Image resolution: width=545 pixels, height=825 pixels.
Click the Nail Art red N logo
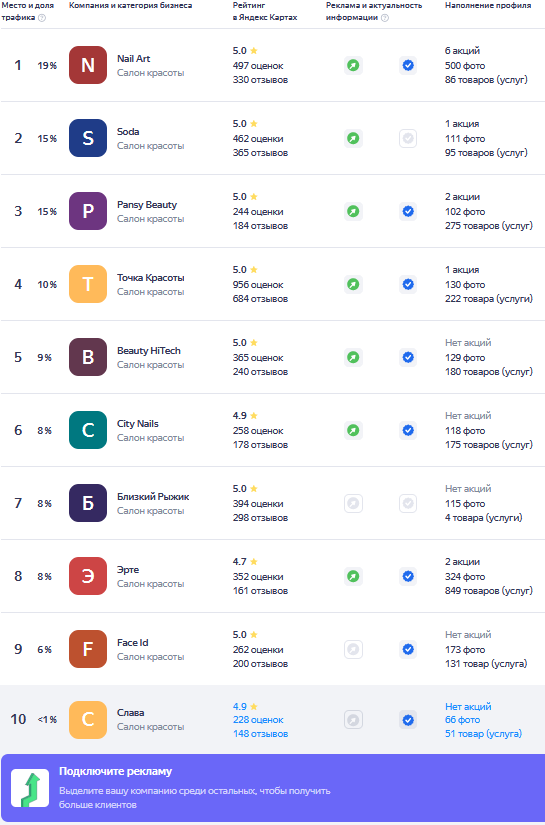[x=88, y=65]
